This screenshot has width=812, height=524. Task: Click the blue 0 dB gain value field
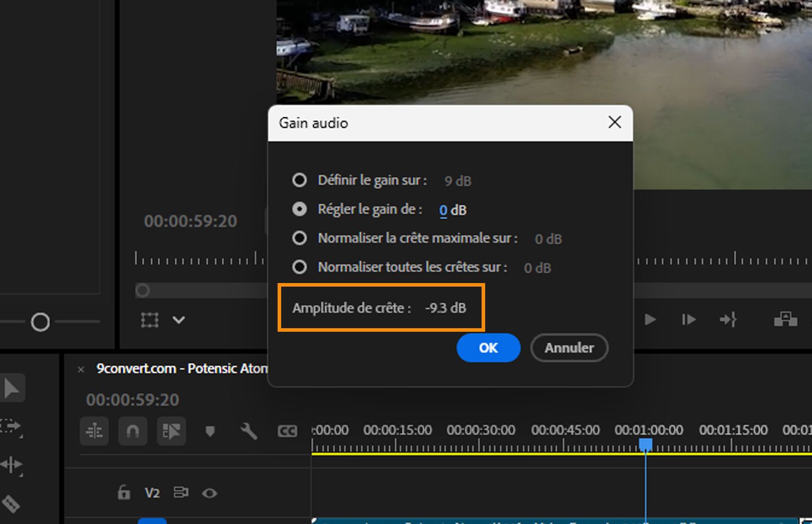[443, 209]
